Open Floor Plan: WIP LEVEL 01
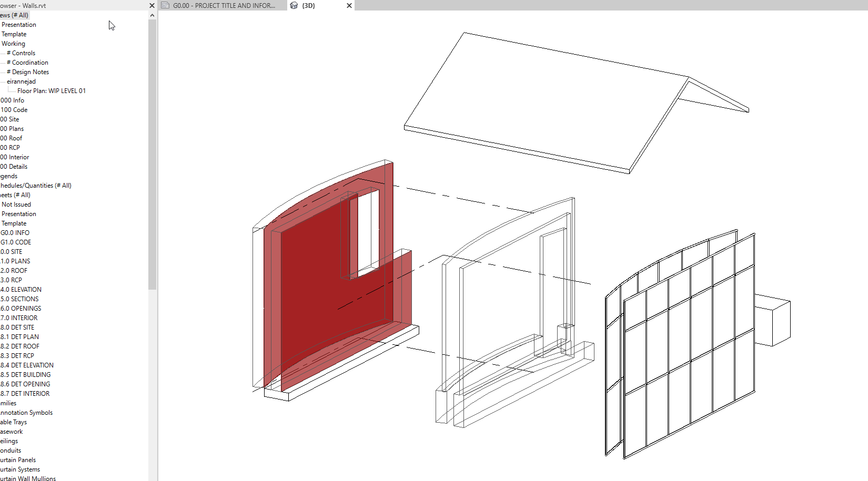 pyautogui.click(x=51, y=91)
